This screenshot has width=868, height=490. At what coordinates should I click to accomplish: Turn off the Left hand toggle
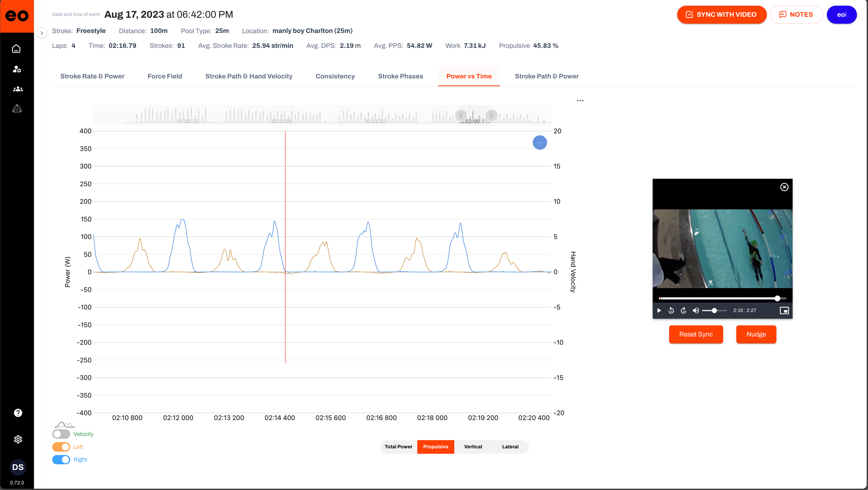click(x=61, y=447)
